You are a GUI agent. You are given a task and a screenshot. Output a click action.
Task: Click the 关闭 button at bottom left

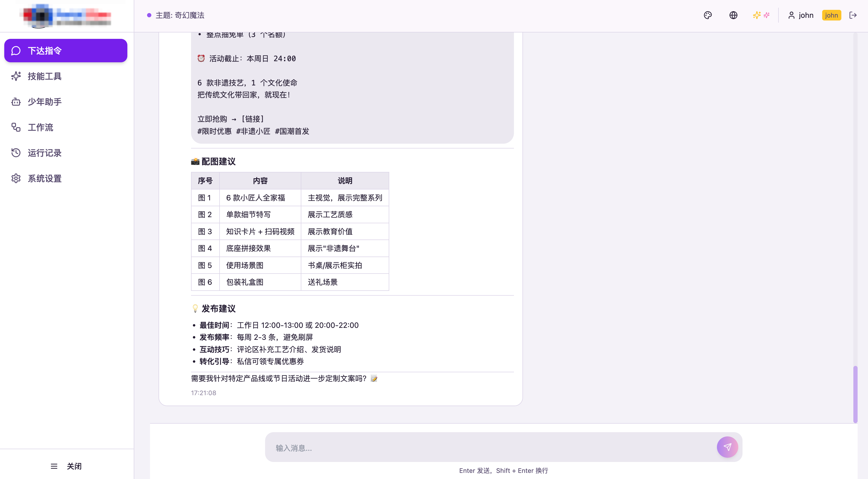point(74,466)
